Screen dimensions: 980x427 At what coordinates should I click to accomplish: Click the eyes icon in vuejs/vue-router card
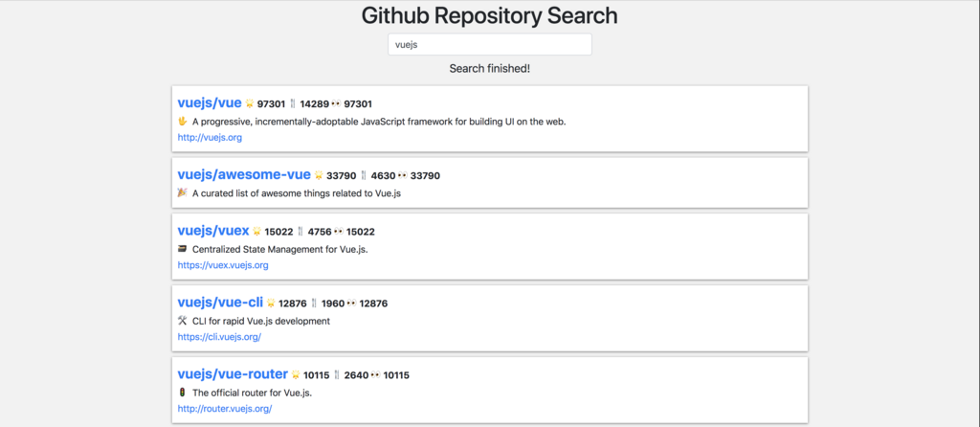point(375,375)
